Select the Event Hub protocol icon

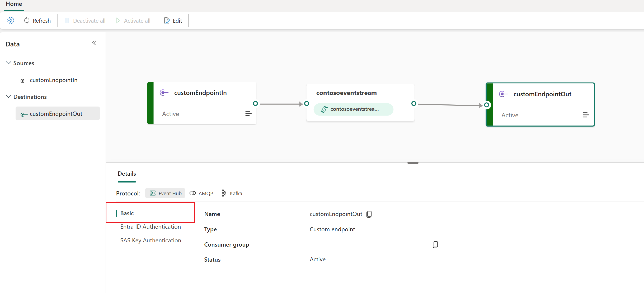pyautogui.click(x=152, y=193)
